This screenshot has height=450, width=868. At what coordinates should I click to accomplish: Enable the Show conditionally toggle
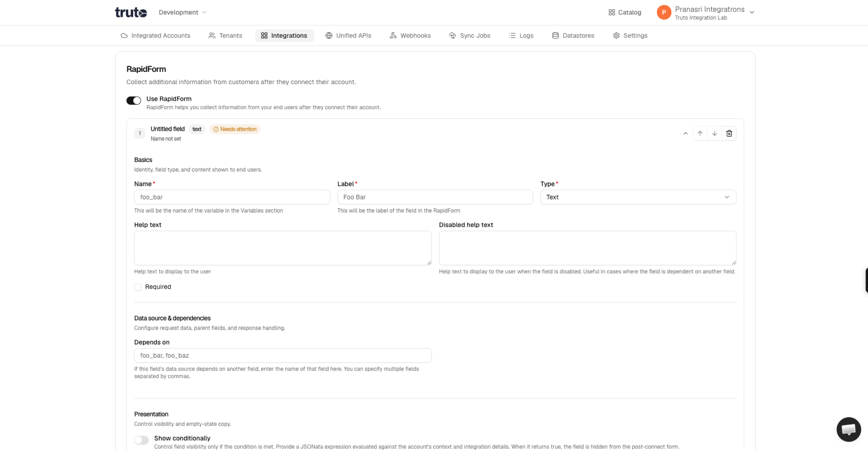141,440
